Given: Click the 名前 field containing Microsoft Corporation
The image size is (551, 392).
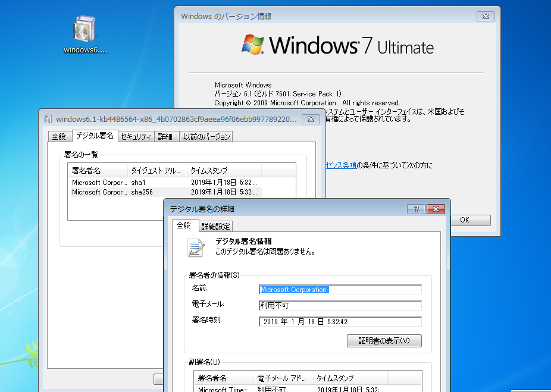Looking at the screenshot, I should click(340, 290).
